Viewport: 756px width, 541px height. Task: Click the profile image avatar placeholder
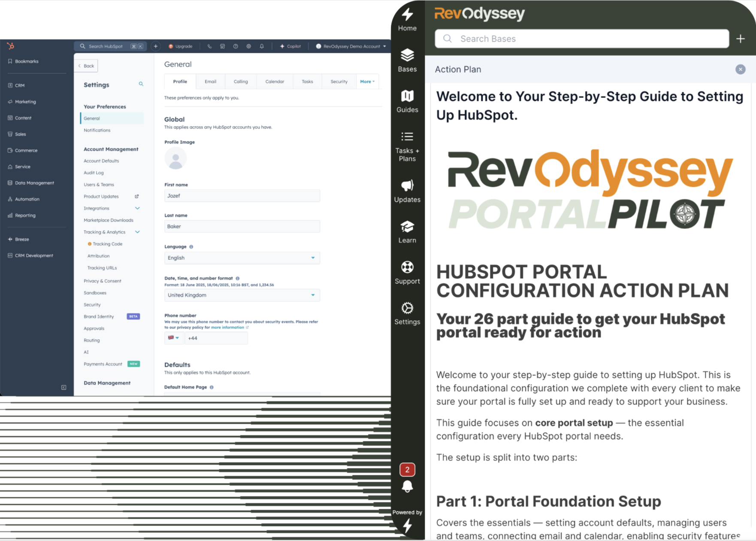[175, 158]
